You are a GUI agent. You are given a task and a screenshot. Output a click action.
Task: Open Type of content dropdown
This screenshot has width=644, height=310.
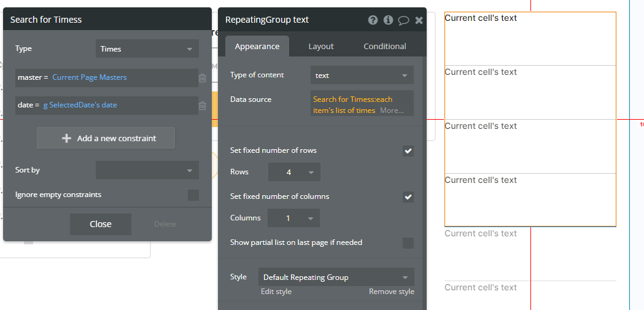click(x=362, y=76)
